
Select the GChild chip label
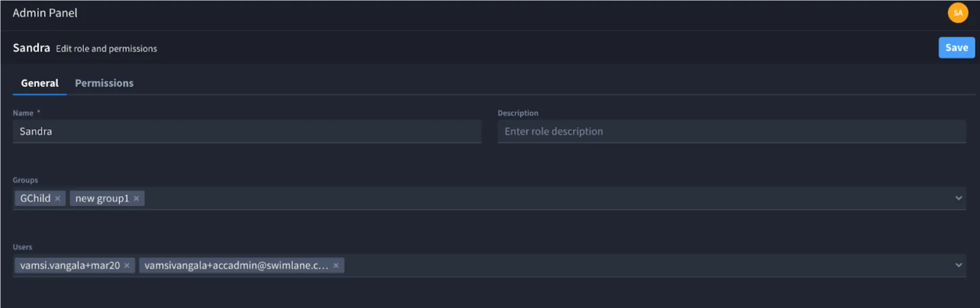(x=36, y=199)
